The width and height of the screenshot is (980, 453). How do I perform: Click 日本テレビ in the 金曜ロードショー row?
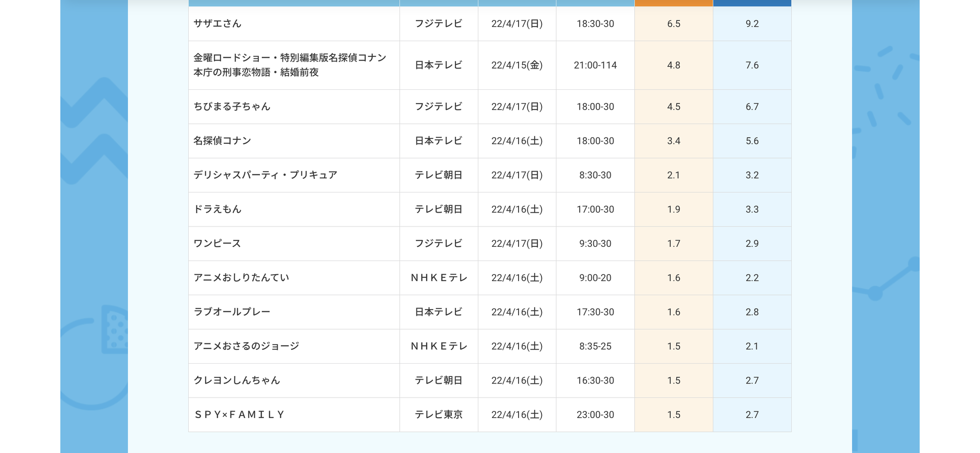[x=439, y=65]
